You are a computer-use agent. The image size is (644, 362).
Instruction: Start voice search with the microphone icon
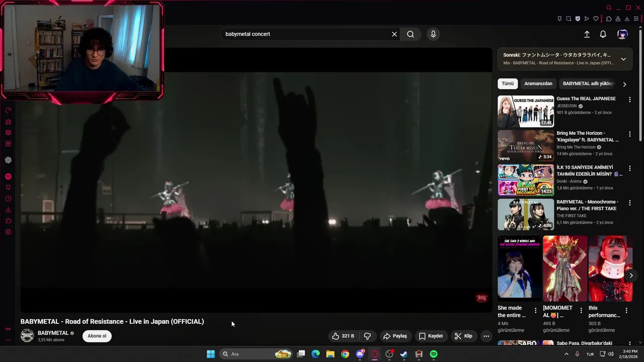click(x=433, y=34)
